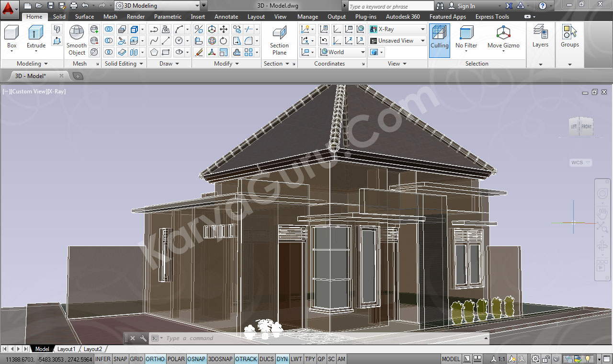This screenshot has height=364, width=613.
Task: Toggle ORTHO mode in status bar
Action: click(x=155, y=359)
